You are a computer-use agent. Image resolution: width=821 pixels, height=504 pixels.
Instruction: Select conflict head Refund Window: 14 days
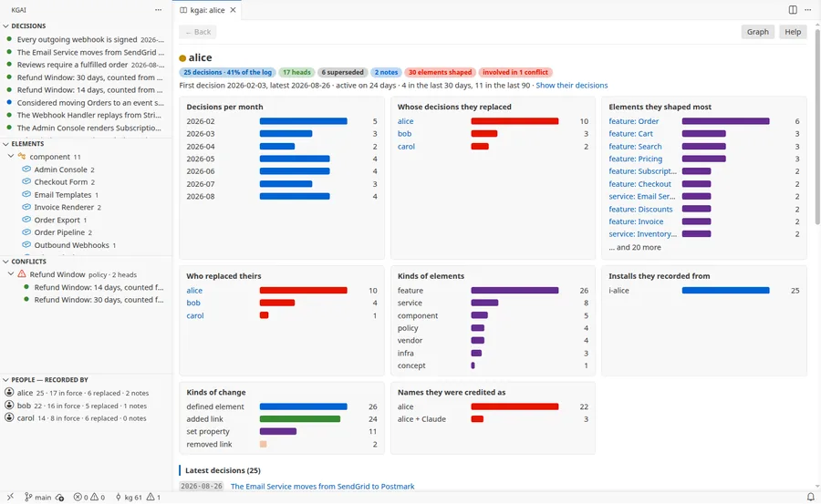tap(86, 287)
